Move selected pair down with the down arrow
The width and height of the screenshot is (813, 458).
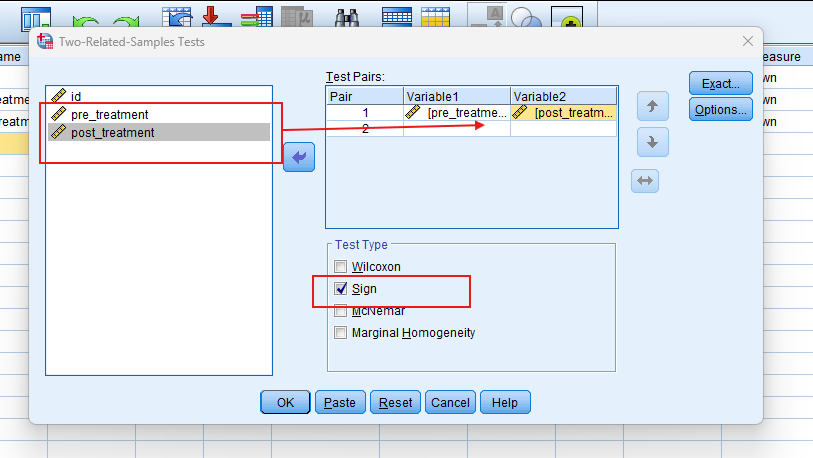652,142
